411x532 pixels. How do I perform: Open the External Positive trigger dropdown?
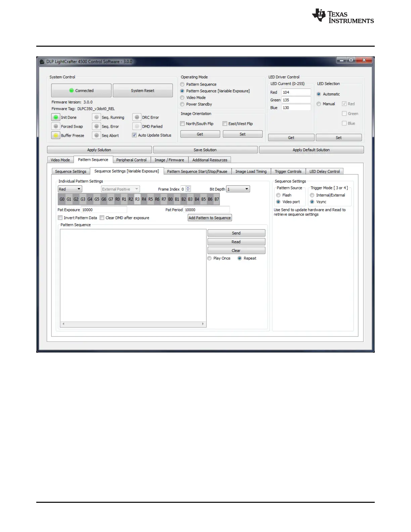tap(120, 189)
